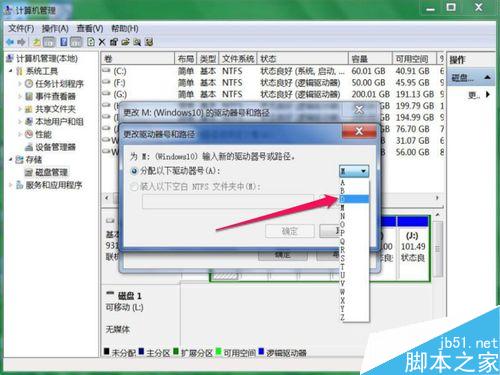Click 确定 in the 更改驱动器号和路径 dialog
Viewport: 500px width, 375px height.
(x=290, y=231)
